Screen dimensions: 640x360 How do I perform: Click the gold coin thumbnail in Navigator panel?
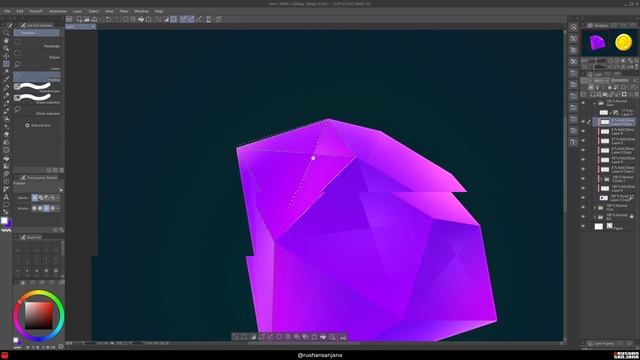pyautogui.click(x=623, y=42)
